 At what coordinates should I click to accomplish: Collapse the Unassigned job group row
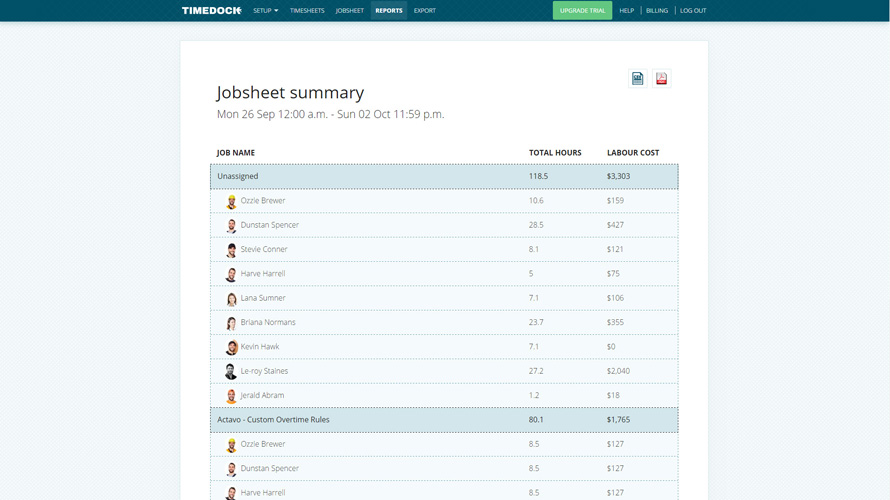point(444,177)
